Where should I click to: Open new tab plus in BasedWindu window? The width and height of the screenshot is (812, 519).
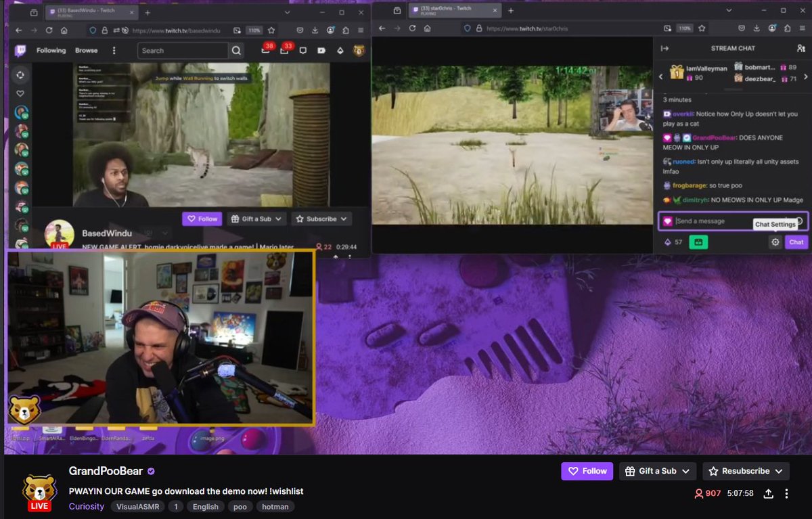click(148, 13)
